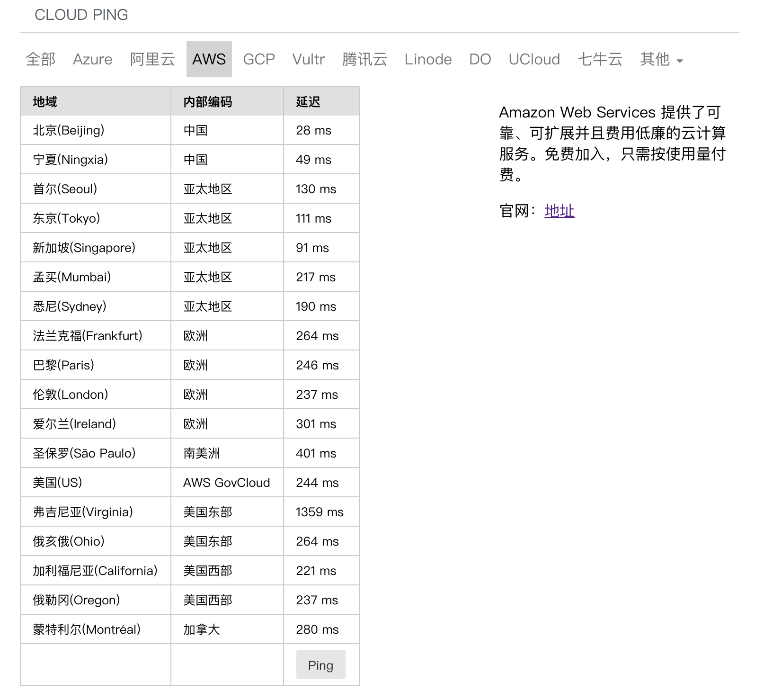View GCP latency results
The image size is (764, 700).
click(258, 59)
